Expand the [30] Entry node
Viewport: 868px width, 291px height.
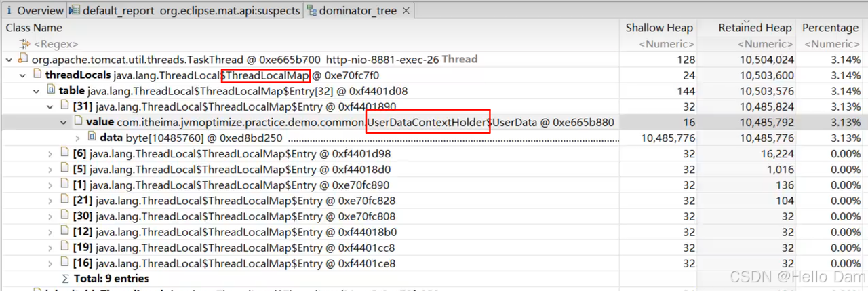(50, 216)
